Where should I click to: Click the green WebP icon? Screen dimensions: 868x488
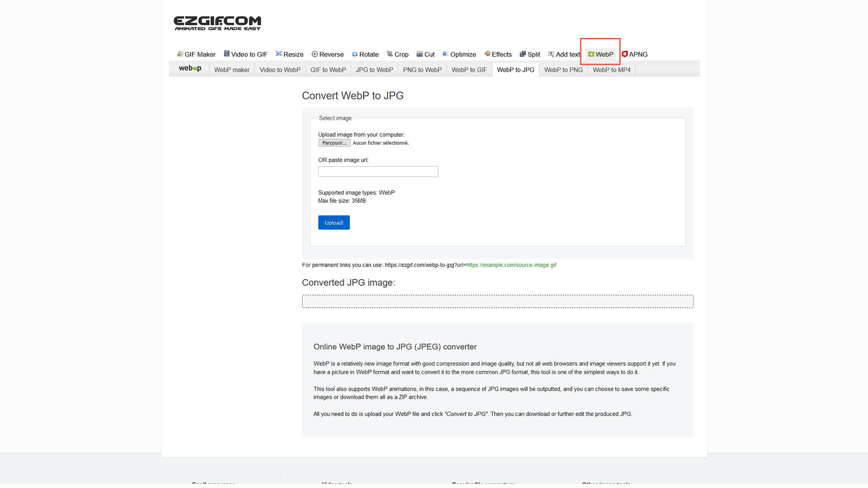tap(591, 54)
